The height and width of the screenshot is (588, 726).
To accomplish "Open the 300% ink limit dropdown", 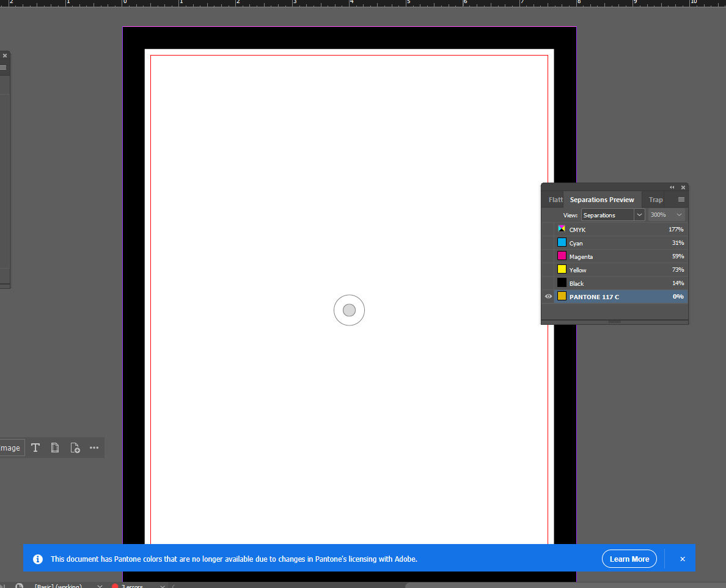I will pyautogui.click(x=666, y=215).
